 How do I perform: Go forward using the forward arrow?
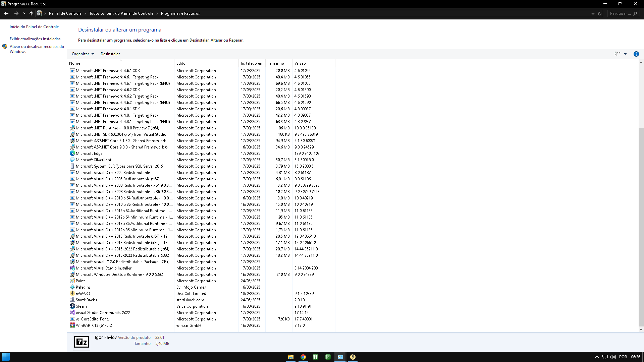(x=16, y=13)
